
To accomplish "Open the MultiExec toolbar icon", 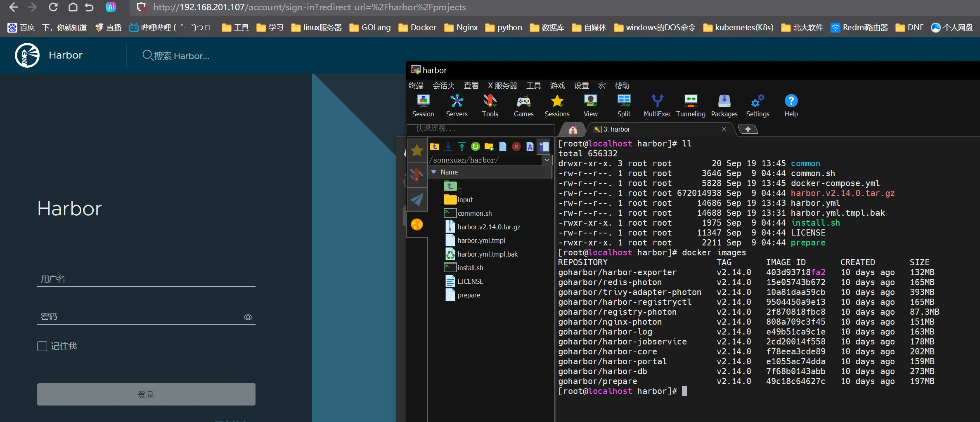I will 657,106.
